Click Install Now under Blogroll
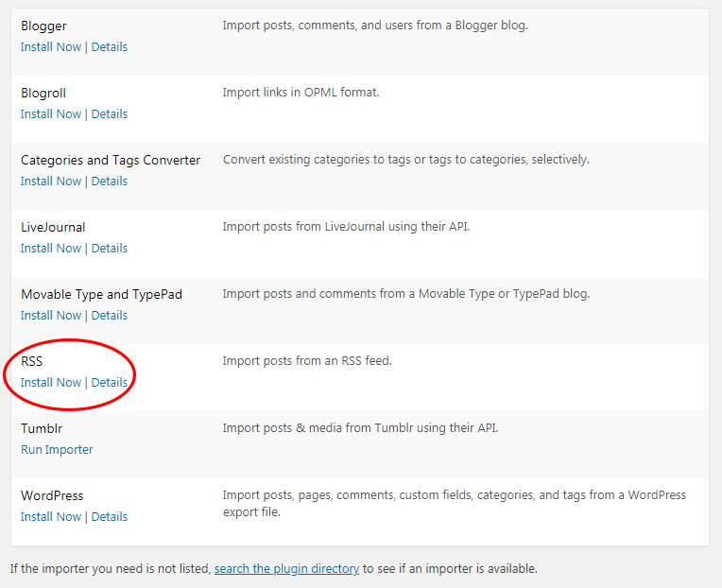This screenshot has width=722, height=588. point(51,114)
